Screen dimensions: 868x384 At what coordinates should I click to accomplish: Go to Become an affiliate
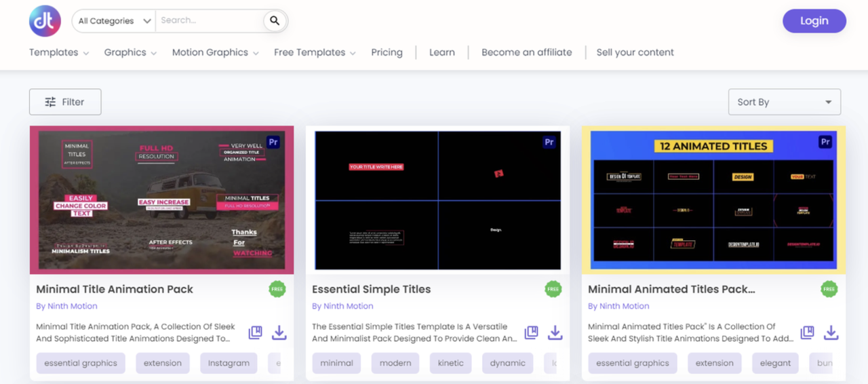point(527,52)
